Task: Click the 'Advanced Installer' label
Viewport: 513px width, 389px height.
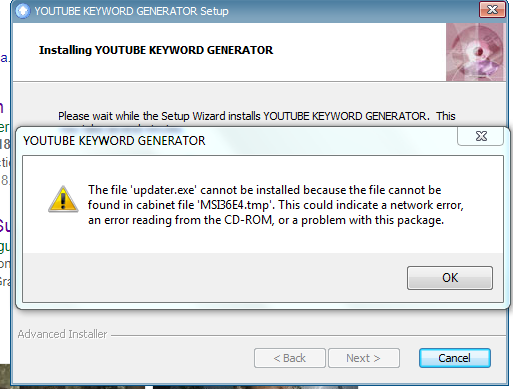Action: click(x=62, y=334)
